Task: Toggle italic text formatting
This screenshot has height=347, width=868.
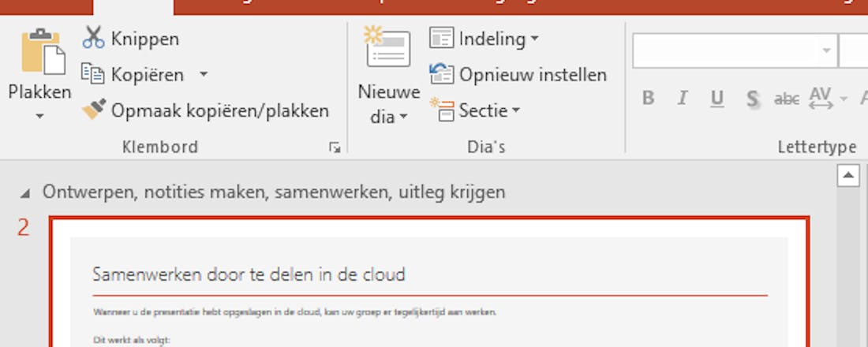Action: [x=683, y=99]
